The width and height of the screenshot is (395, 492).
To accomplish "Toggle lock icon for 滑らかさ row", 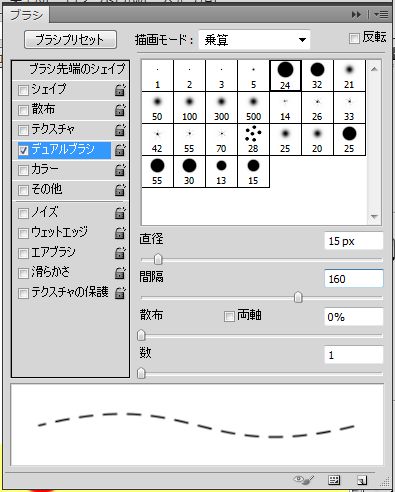I will [120, 273].
